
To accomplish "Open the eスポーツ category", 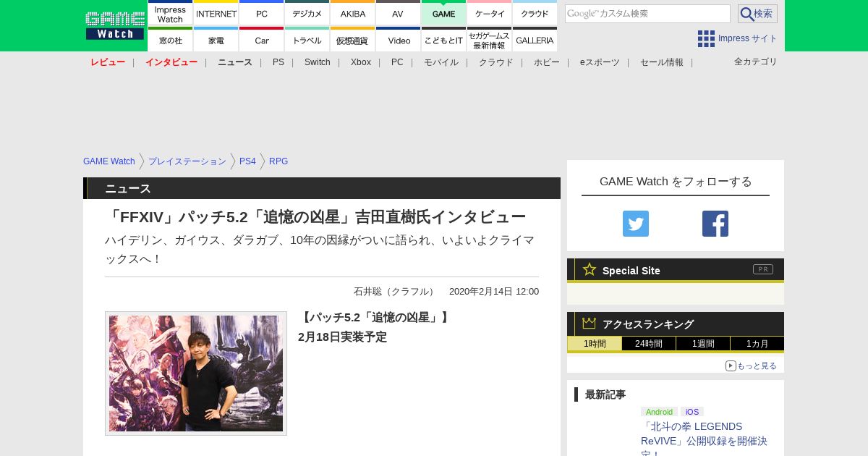I will point(600,62).
